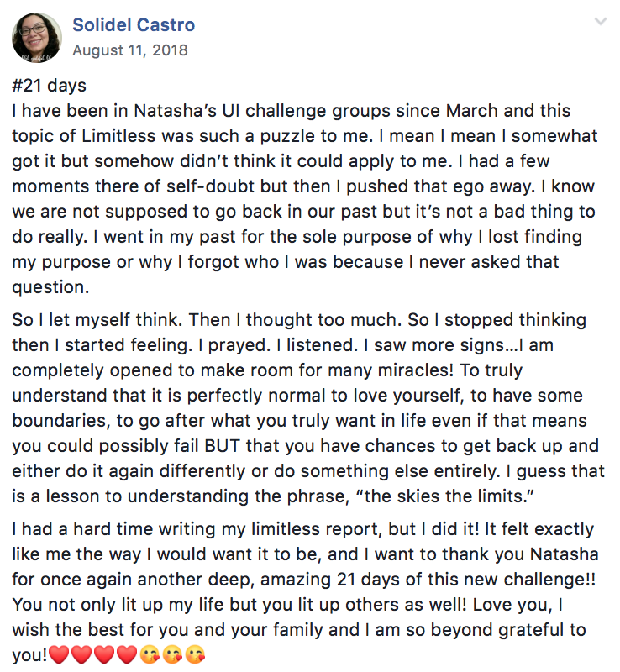Open the post options chevron menu
Screen dimensions: 620x672
[600, 22]
